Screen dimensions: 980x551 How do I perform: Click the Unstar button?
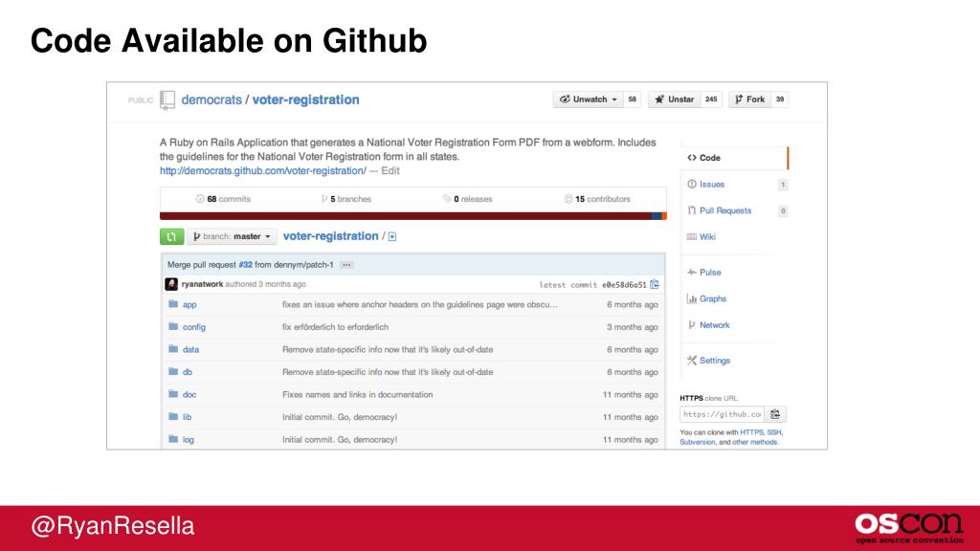point(675,99)
